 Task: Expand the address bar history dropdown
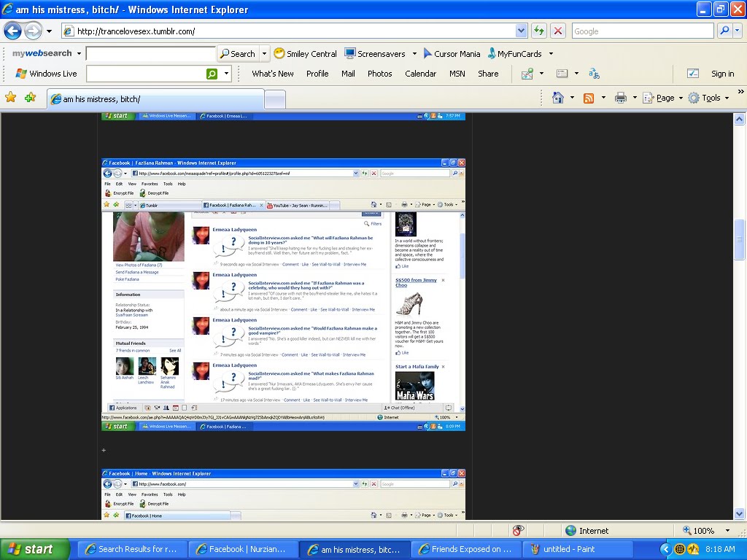[x=521, y=31]
